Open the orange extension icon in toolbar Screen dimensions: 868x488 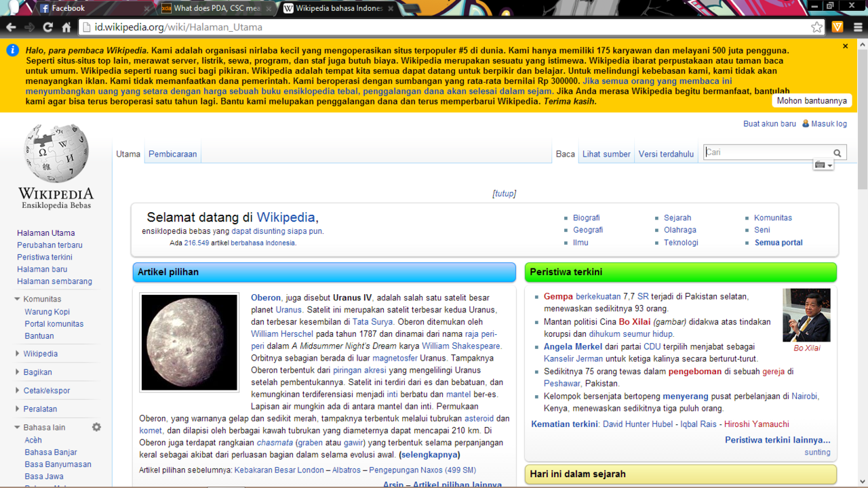click(x=837, y=27)
